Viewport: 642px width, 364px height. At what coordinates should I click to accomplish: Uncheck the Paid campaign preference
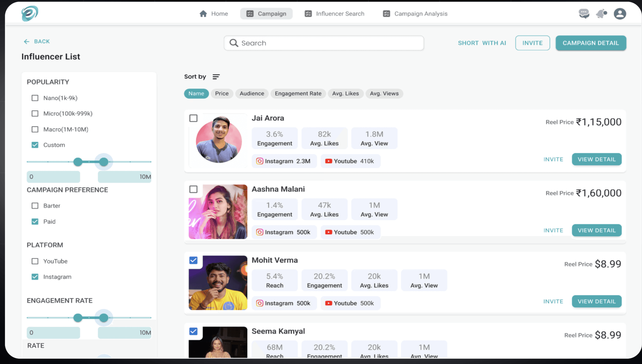(35, 221)
